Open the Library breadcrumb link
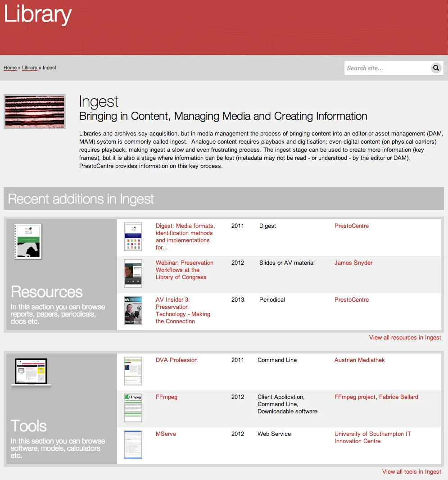 (x=29, y=68)
